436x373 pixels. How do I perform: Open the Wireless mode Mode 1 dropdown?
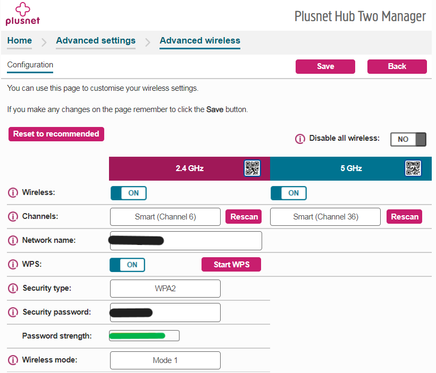(165, 360)
